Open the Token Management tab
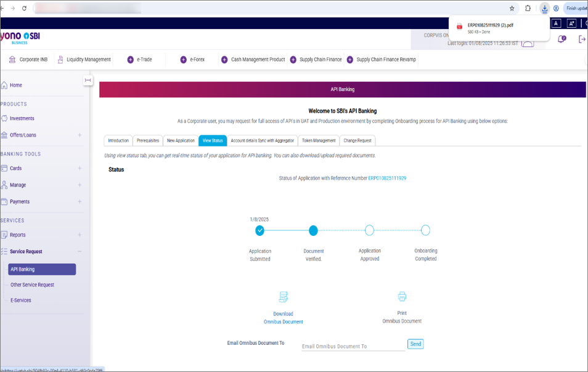Image resolution: width=588 pixels, height=372 pixels. pyautogui.click(x=319, y=140)
